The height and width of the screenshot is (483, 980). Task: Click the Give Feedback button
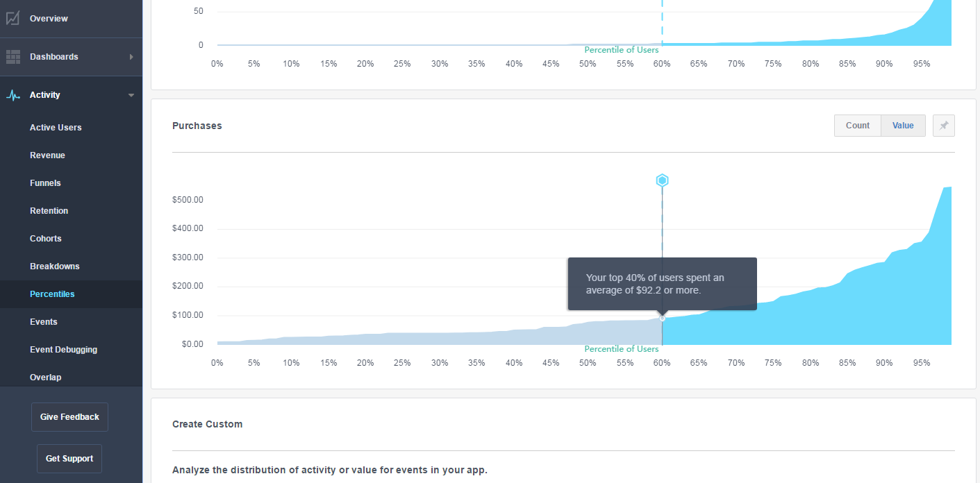69,417
